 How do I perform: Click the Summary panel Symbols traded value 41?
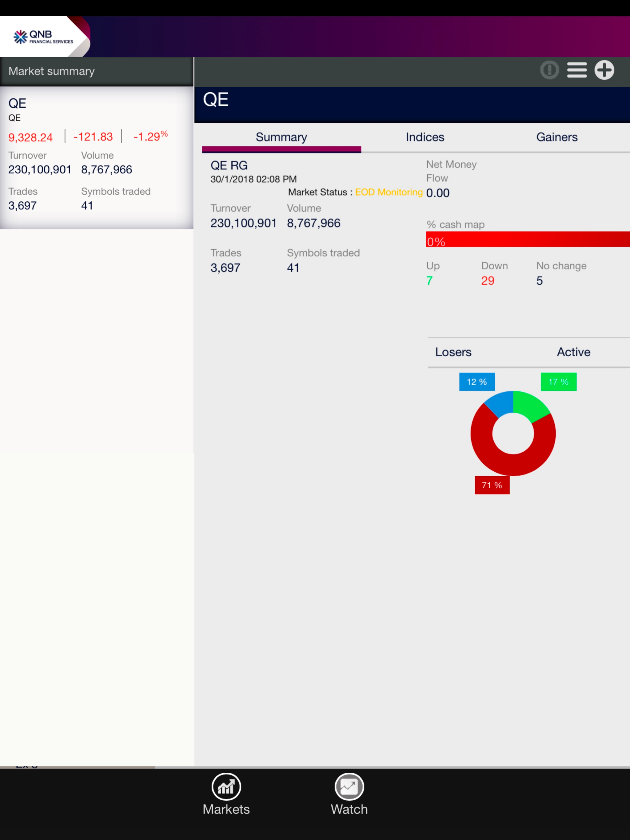click(x=293, y=268)
